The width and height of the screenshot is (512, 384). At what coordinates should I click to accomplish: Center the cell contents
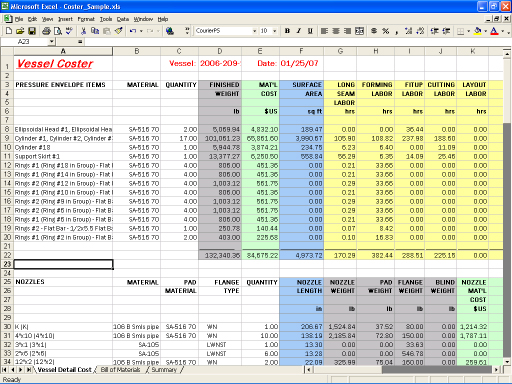click(x=336, y=31)
